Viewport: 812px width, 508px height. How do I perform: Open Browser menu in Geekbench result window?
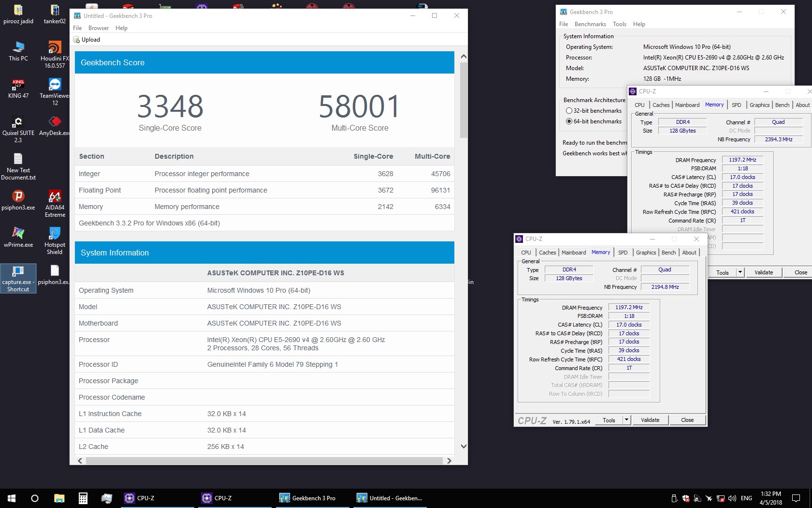point(99,28)
